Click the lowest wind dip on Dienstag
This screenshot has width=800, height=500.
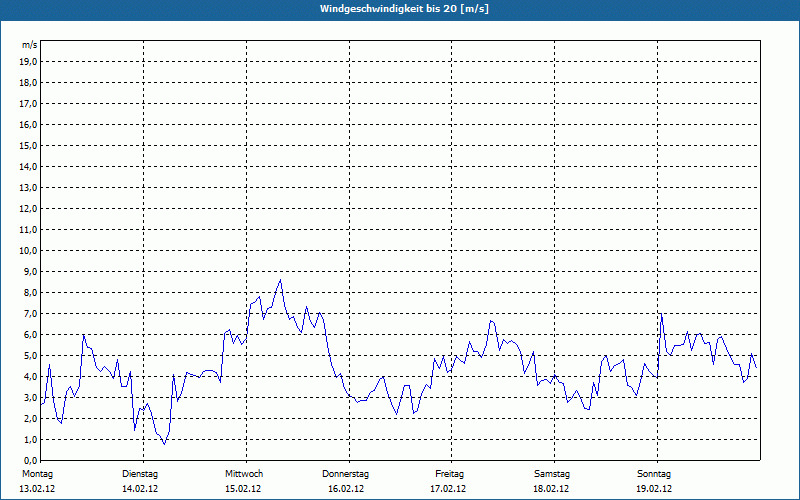pyautogui.click(x=164, y=444)
